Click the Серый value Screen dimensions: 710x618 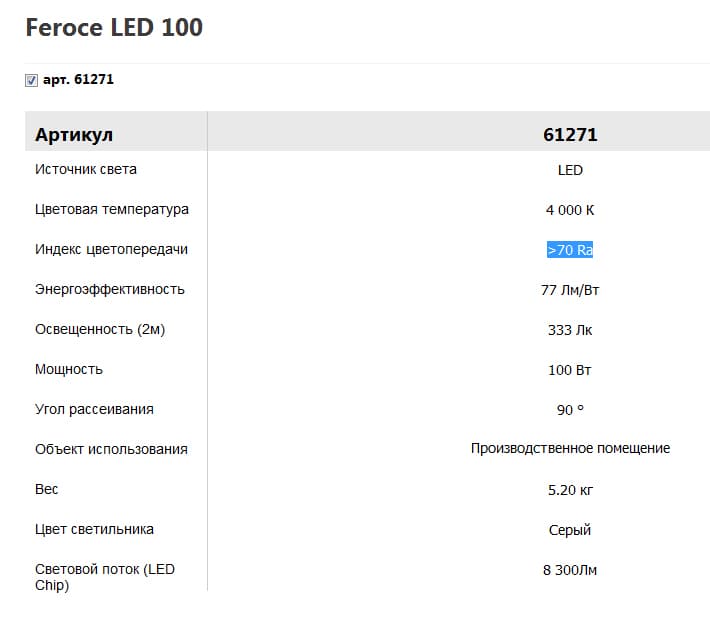570,530
